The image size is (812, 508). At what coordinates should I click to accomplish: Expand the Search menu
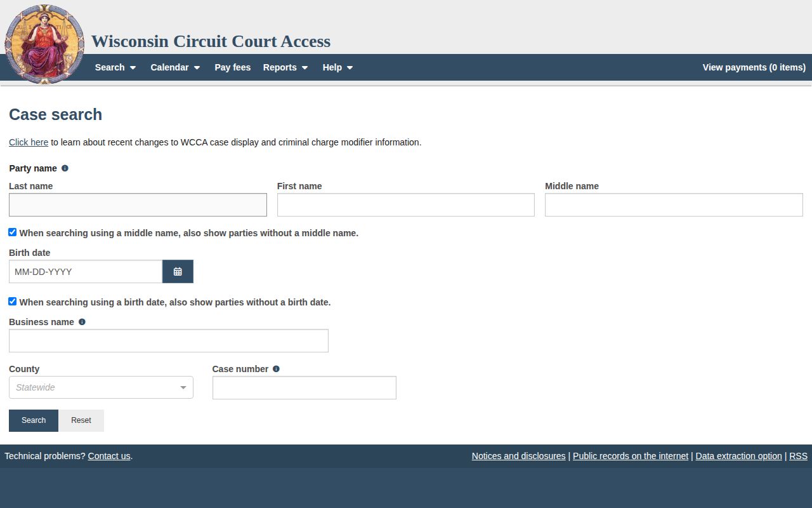tap(115, 67)
